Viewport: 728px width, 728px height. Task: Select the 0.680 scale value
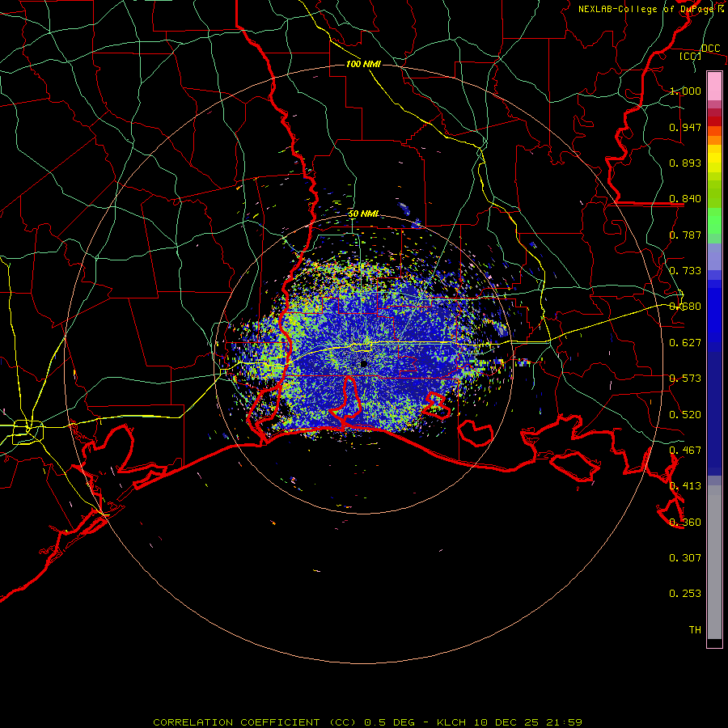685,307
